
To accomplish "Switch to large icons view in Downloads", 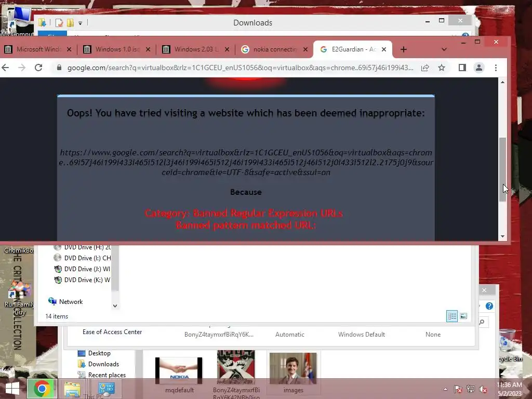I will [x=463, y=316].
